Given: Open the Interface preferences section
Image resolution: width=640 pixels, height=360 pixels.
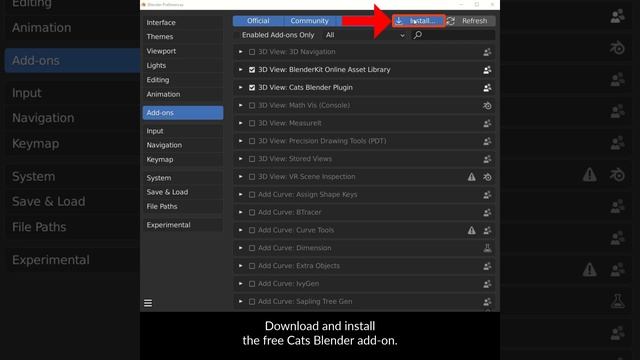Looking at the screenshot, I should coord(183,22).
